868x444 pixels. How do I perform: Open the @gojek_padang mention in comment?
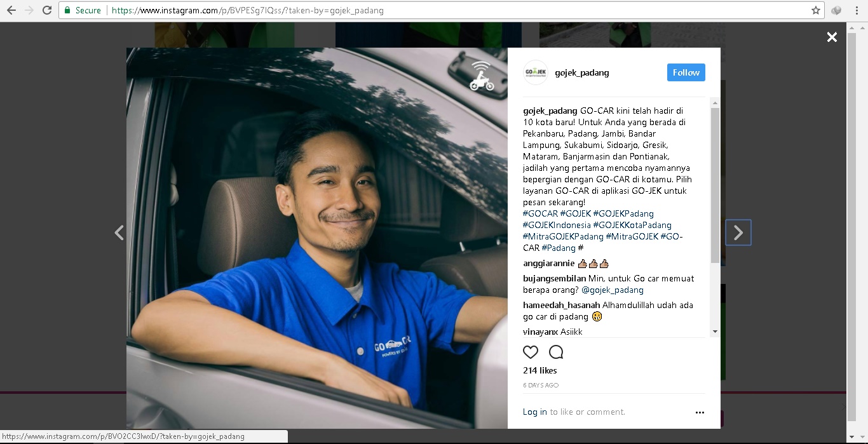point(613,290)
